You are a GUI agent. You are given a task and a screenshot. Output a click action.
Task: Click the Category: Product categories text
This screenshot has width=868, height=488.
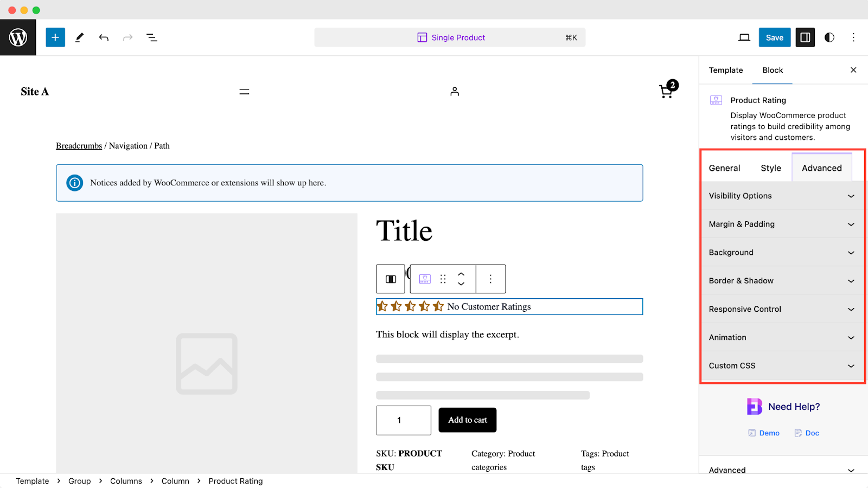click(503, 460)
